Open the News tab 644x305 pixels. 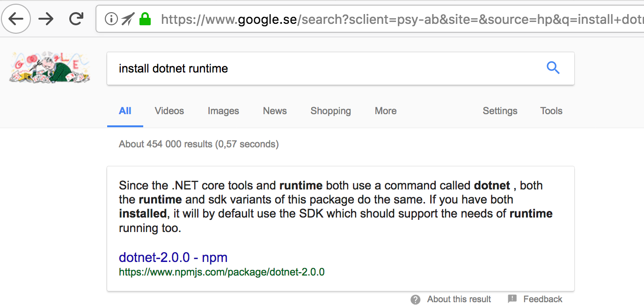point(275,111)
